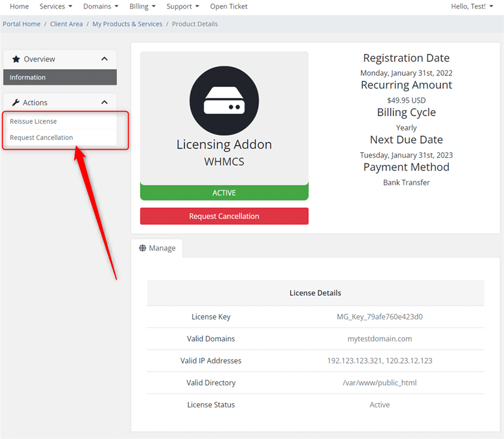Click the Overview star icon
Viewport: 504px width, 439px height.
[16, 59]
